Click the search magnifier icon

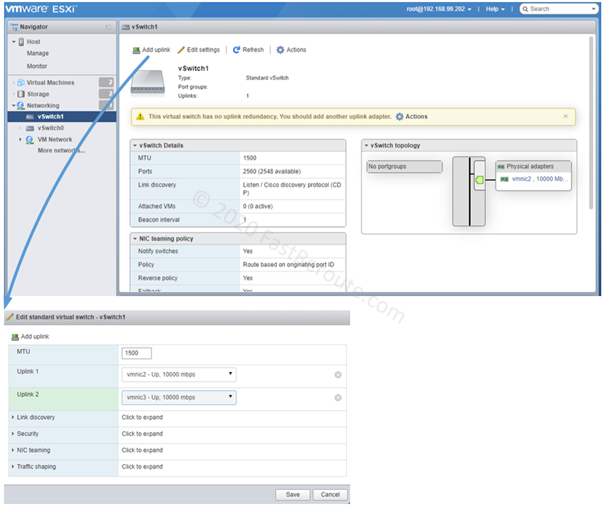point(525,9)
